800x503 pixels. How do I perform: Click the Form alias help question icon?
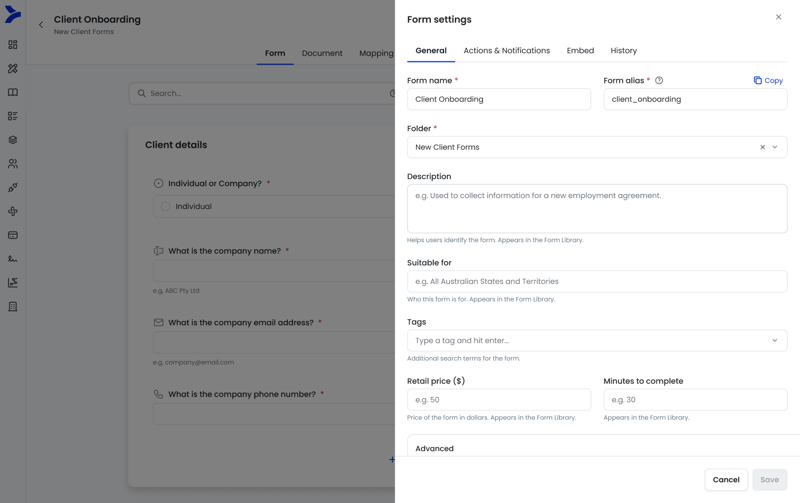[x=659, y=80]
